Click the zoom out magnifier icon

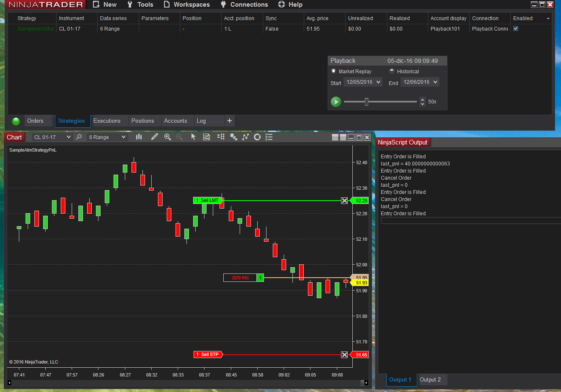click(x=179, y=137)
